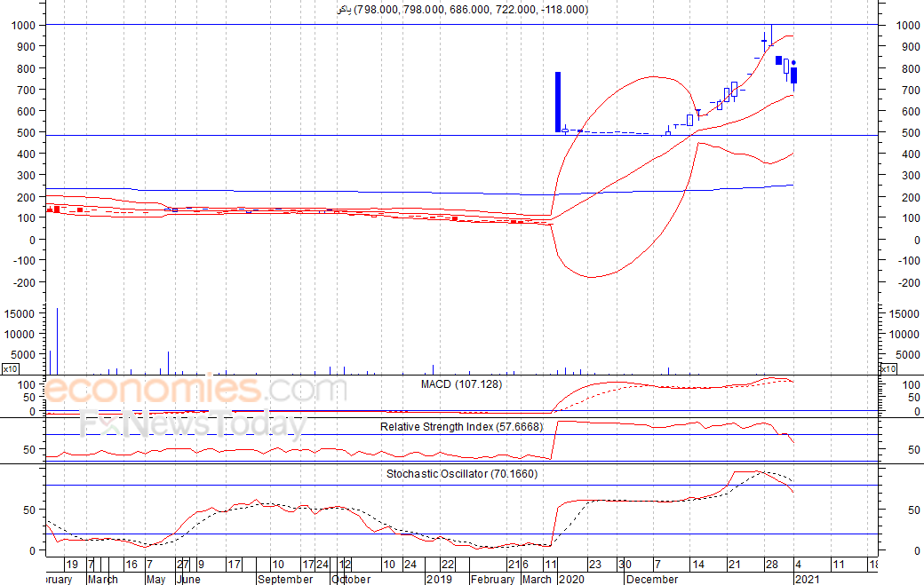924x585 pixels.
Task: Click the 400 price label on left axis
Action: pos(27,154)
